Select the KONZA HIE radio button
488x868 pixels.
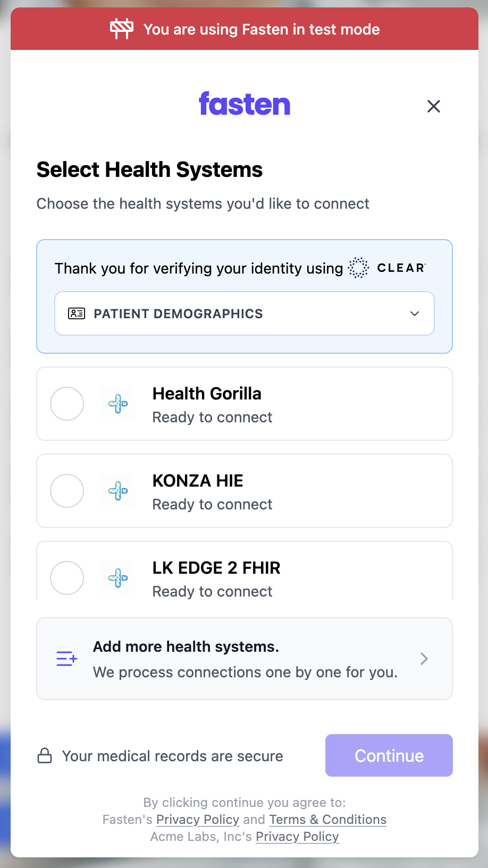[67, 491]
